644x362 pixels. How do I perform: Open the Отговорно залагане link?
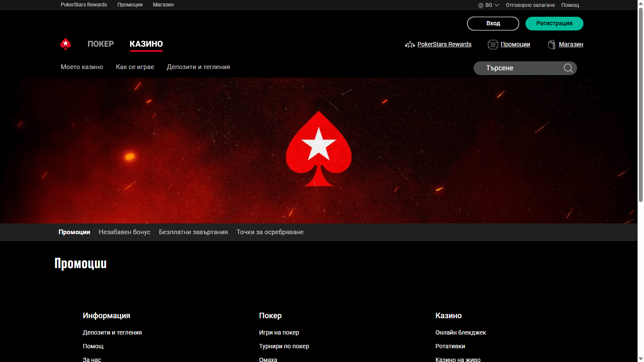click(530, 5)
